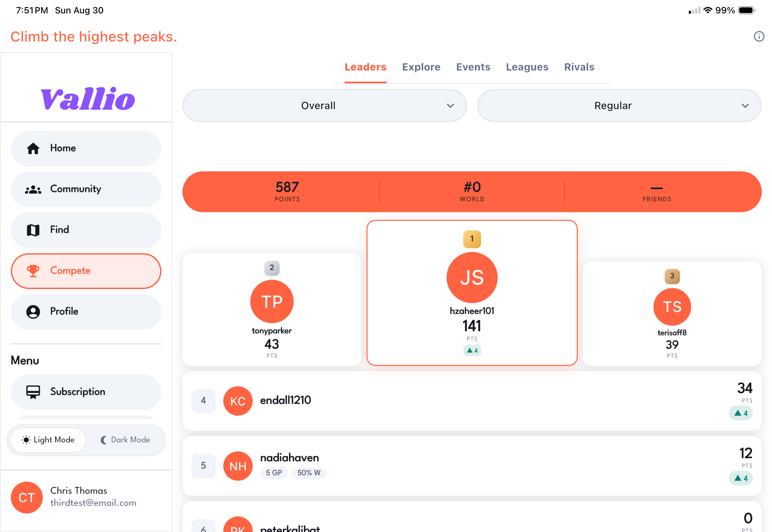Viewport: 772px width, 532px height.
Task: Switch to Light Mode
Action: point(48,440)
